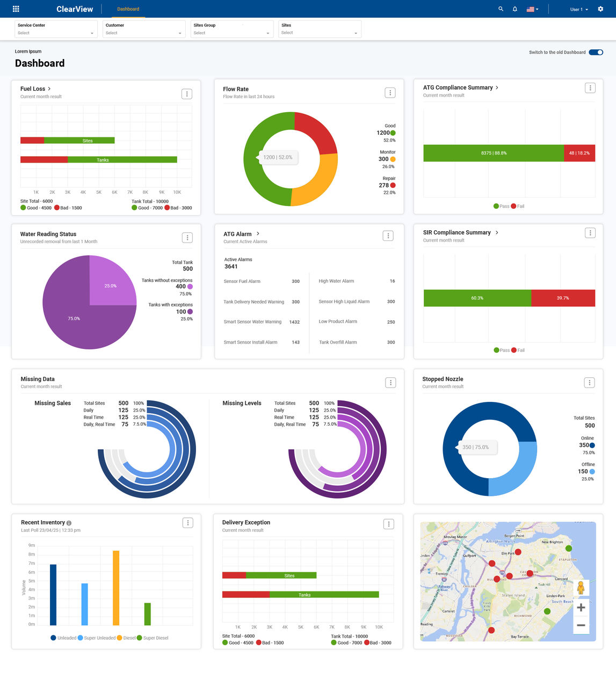616x687 pixels.
Task: Open the app grid menu icon
Action: (16, 9)
